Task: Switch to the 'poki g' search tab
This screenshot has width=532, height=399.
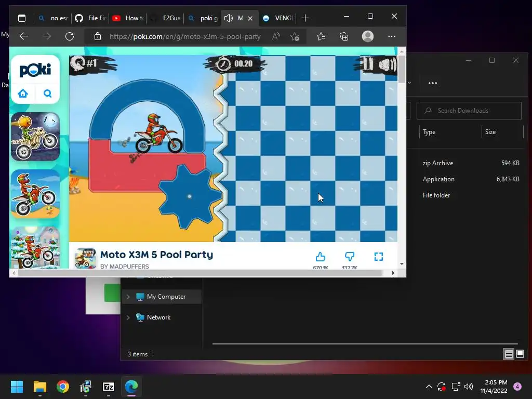Action: (x=203, y=18)
